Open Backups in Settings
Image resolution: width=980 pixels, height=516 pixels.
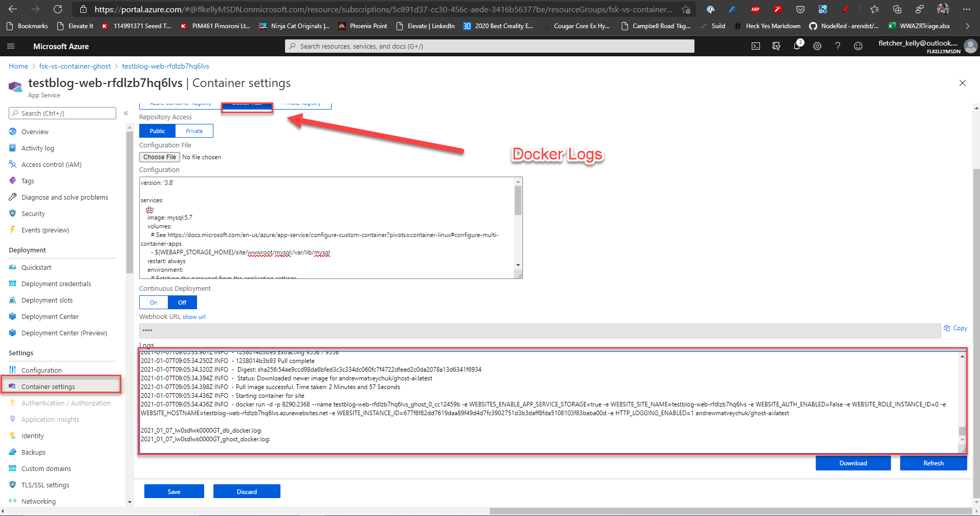pyautogui.click(x=33, y=452)
